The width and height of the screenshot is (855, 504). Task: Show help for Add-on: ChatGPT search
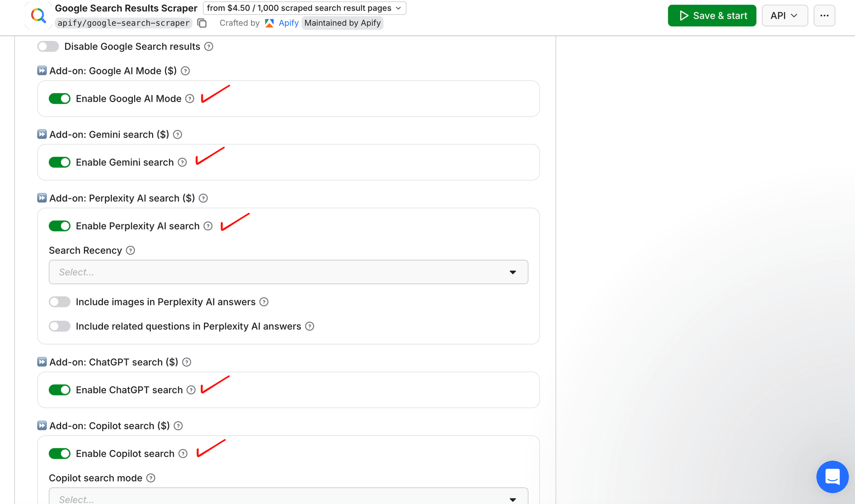tap(186, 362)
